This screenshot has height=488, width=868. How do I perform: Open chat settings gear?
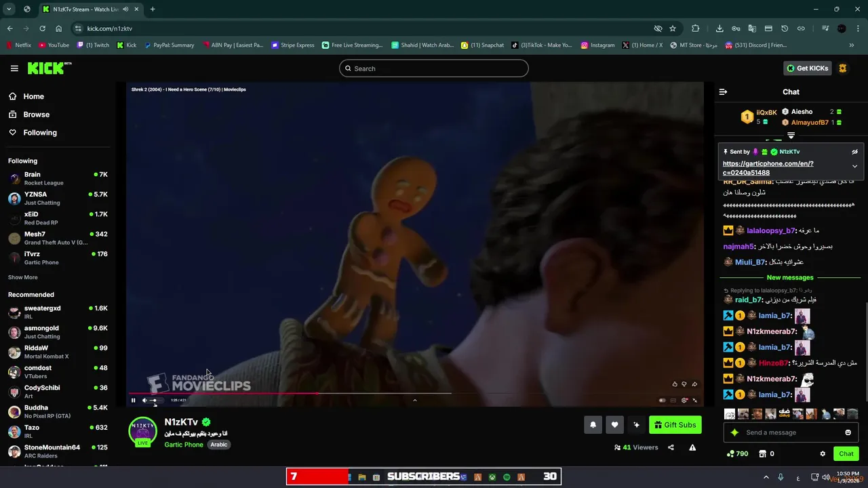pyautogui.click(x=823, y=453)
